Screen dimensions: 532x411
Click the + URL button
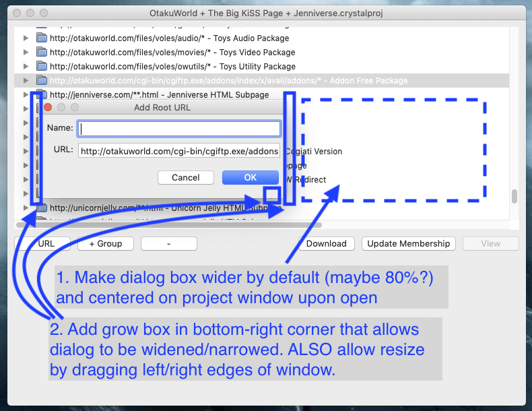[42, 244]
